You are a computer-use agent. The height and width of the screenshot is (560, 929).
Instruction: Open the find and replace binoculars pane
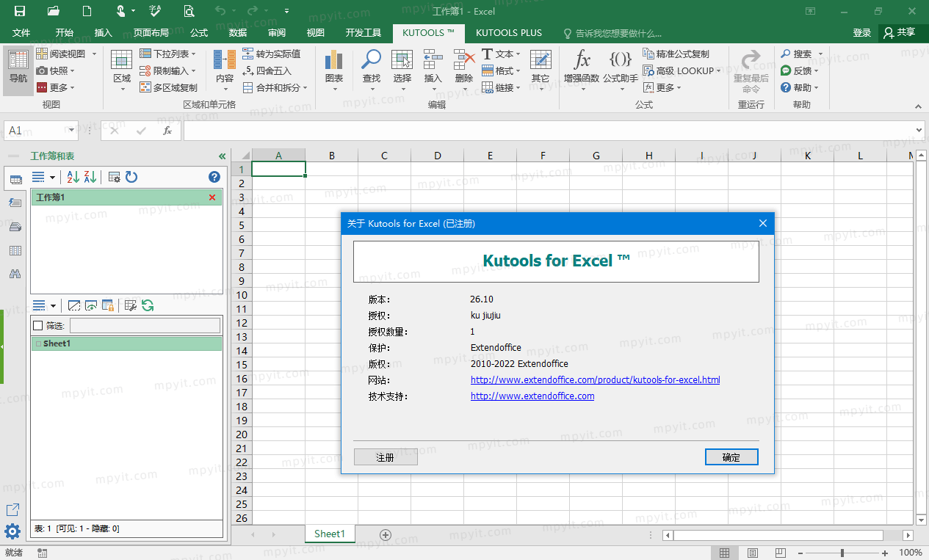(15, 274)
